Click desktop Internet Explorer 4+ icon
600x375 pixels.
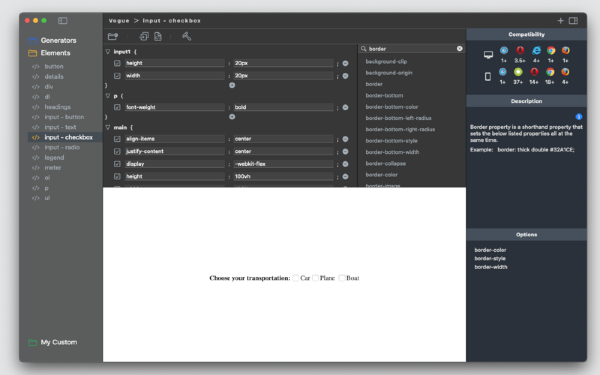pos(536,51)
